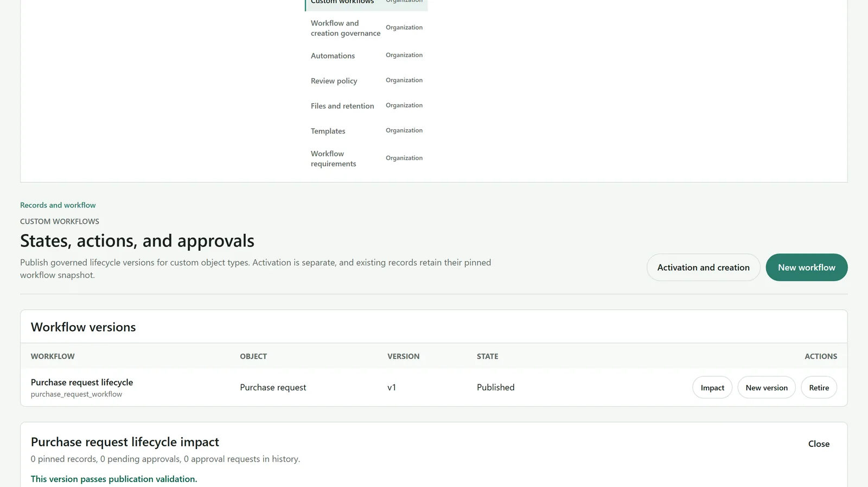Click the Purchase request lifecycle impact heading
This screenshot has width=868, height=487.
point(125,442)
